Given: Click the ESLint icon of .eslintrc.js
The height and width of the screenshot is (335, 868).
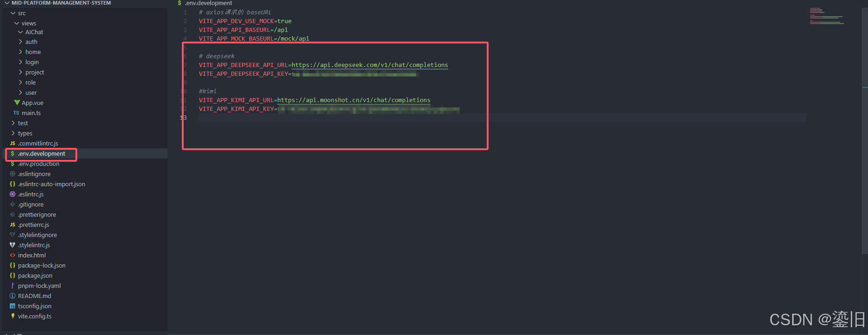Looking at the screenshot, I should [12, 194].
